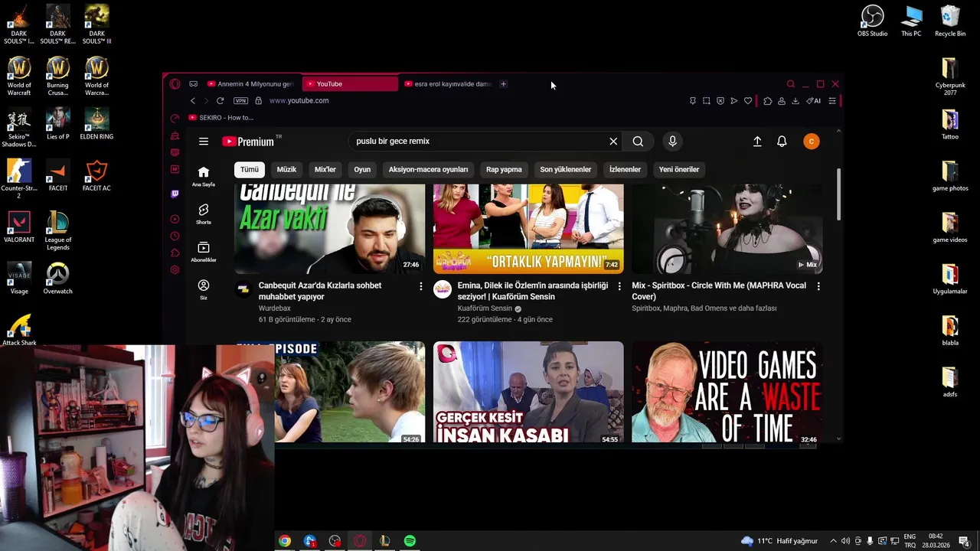
Task: Open Google Chrome from the taskbar
Action: pos(285,541)
